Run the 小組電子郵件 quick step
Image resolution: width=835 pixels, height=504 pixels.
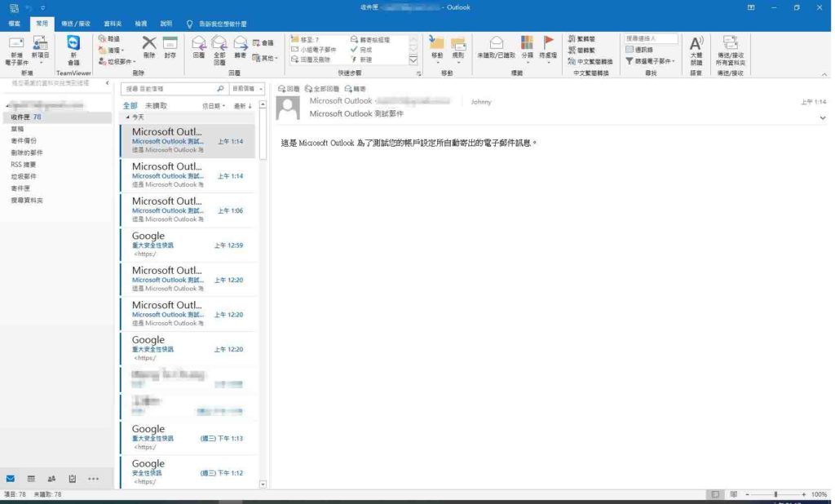pyautogui.click(x=314, y=50)
